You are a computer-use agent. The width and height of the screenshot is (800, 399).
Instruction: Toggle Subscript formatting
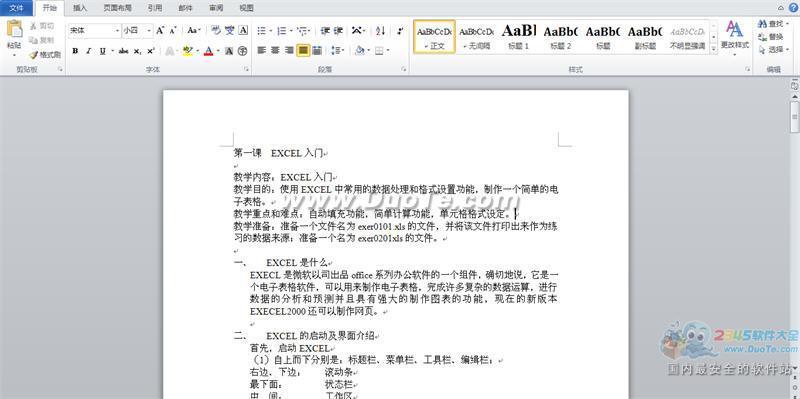(137, 51)
